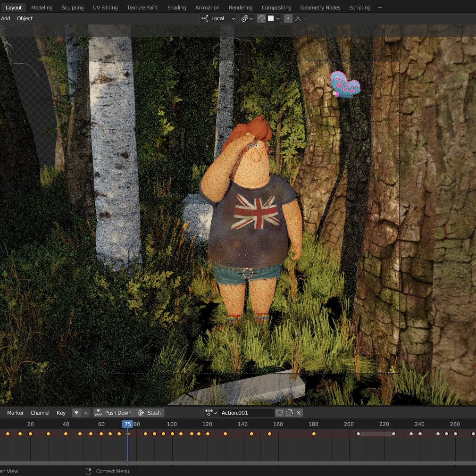Switch to the Layout workspace tab
Viewport: 476px width, 476px height.
point(14,8)
